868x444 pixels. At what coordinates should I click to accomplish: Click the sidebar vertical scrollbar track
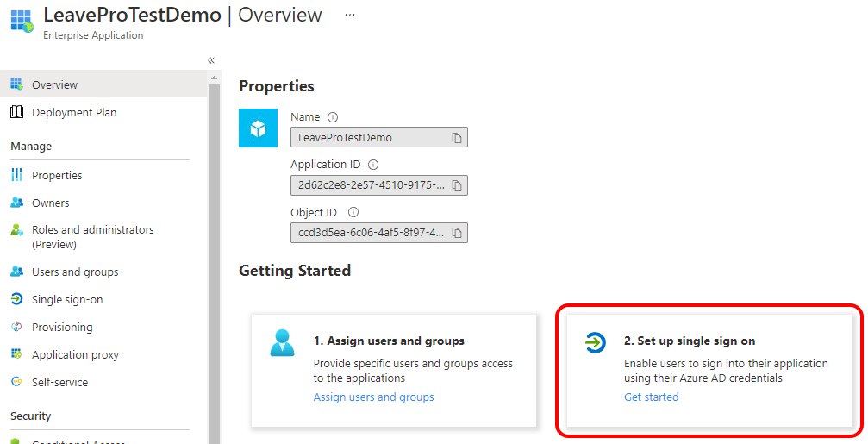(214, 263)
